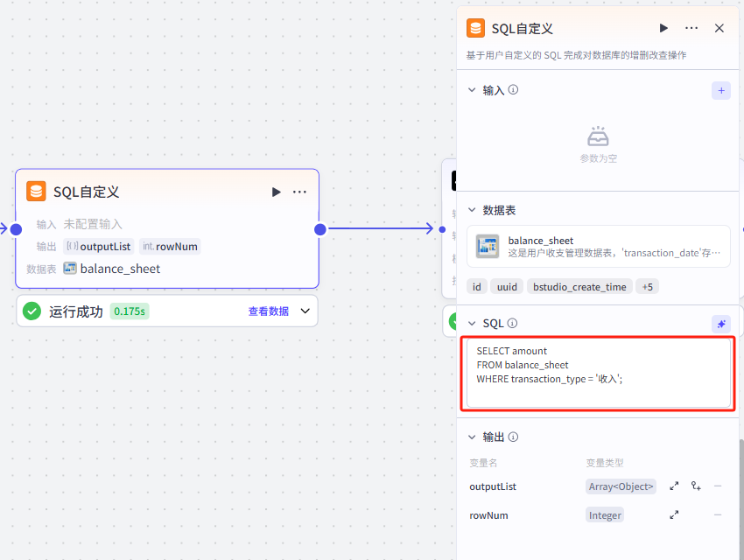Click the AI generate SQL sparkle icon
The height and width of the screenshot is (560, 744).
720,324
